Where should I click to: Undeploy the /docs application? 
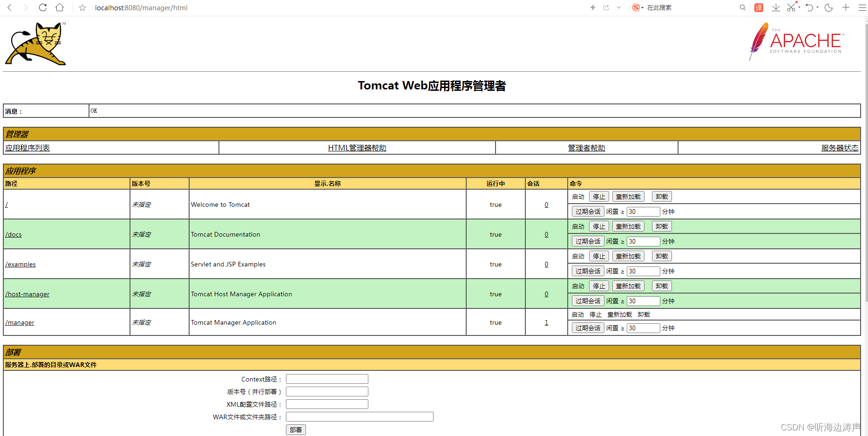tap(662, 226)
